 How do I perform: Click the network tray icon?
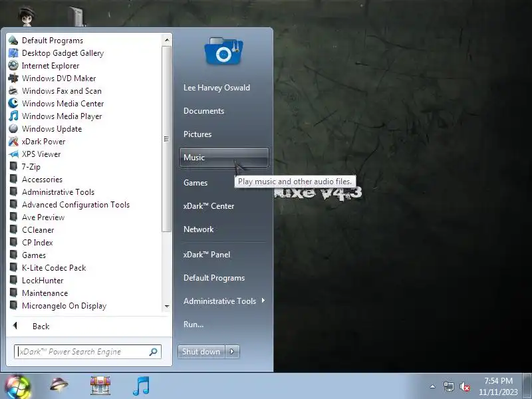coord(448,386)
